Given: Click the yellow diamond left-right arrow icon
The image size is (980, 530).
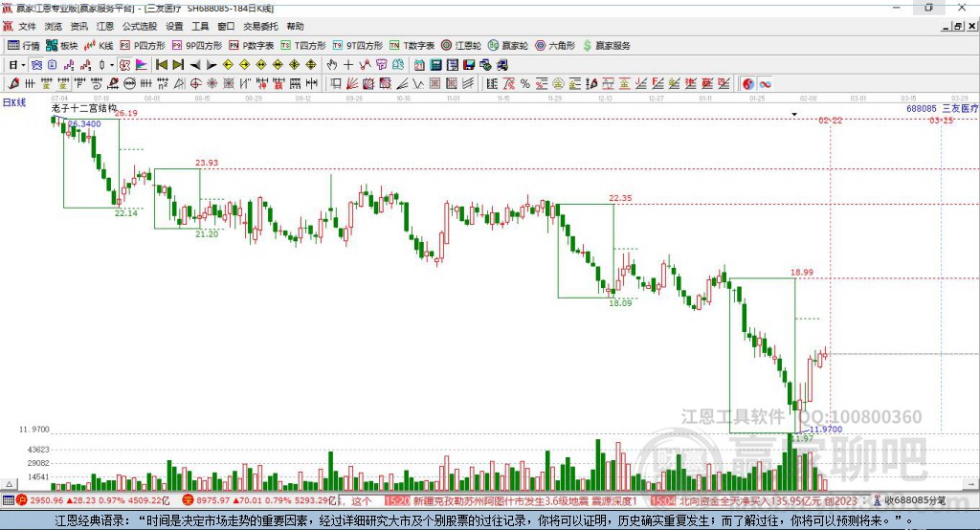Looking at the screenshot, I should [260, 64].
